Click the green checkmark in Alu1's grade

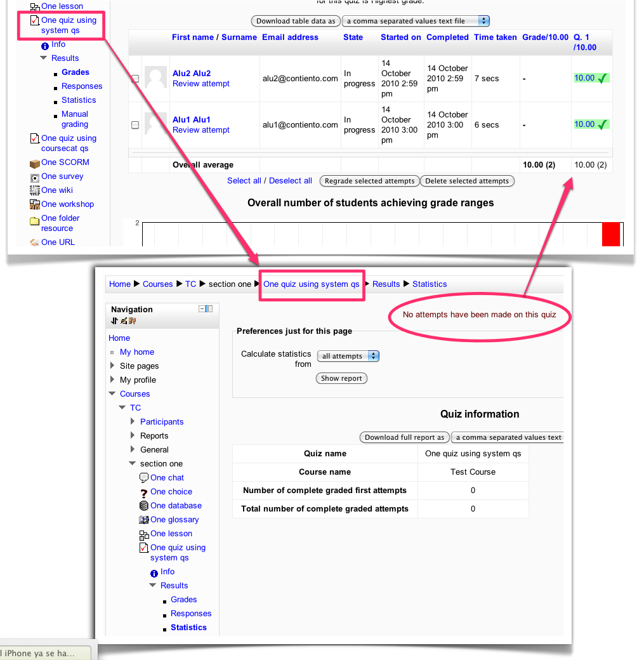[603, 124]
